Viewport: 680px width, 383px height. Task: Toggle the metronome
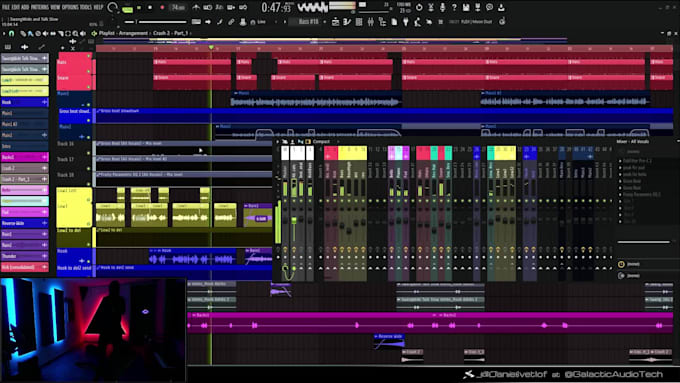(196, 7)
